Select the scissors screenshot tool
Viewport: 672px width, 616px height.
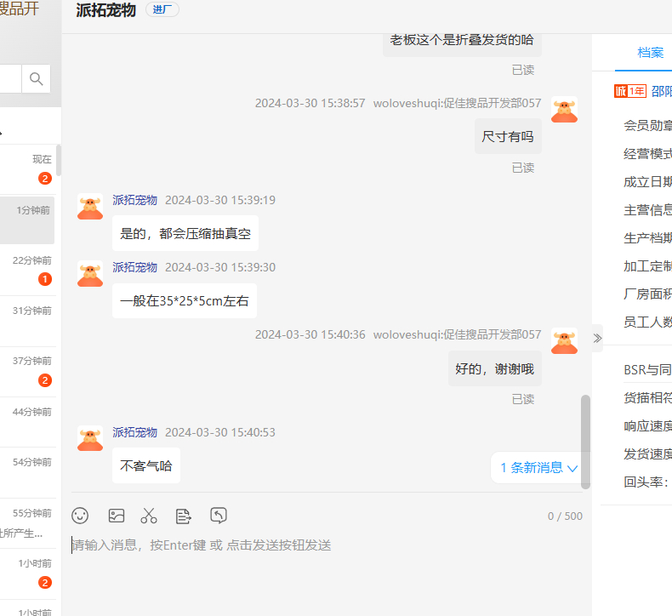tap(149, 516)
